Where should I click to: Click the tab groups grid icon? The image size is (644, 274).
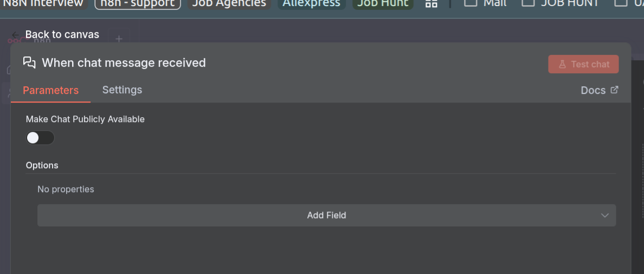click(x=431, y=3)
